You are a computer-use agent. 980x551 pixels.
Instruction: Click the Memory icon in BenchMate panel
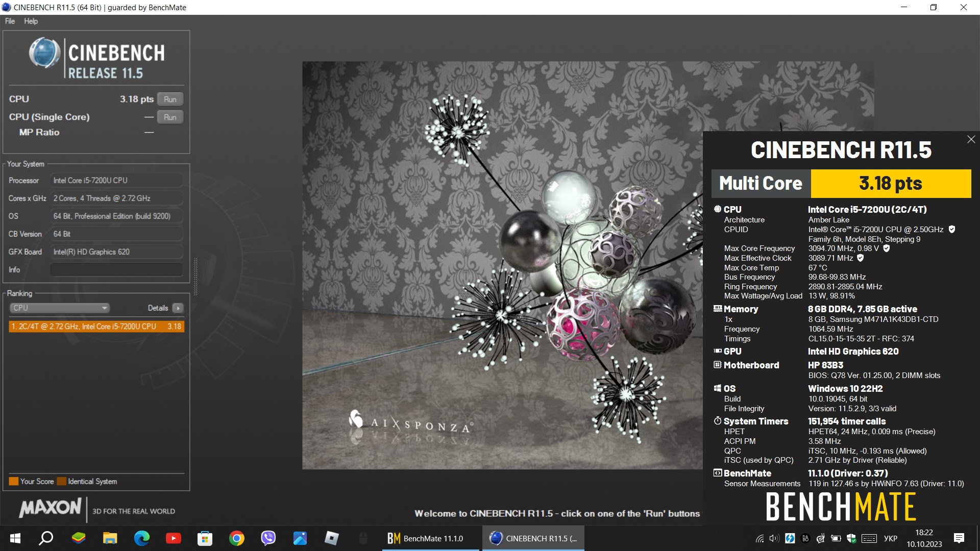[718, 309]
